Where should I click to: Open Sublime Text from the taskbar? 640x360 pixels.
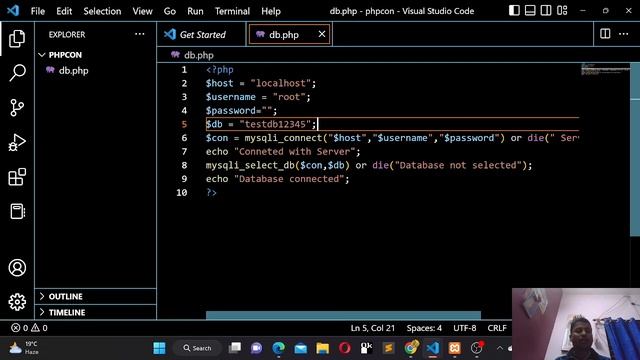pyautogui.click(x=388, y=348)
